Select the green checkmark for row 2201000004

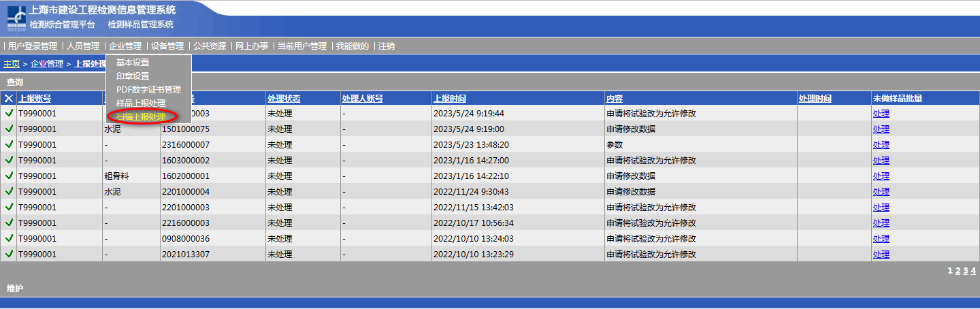(9, 191)
